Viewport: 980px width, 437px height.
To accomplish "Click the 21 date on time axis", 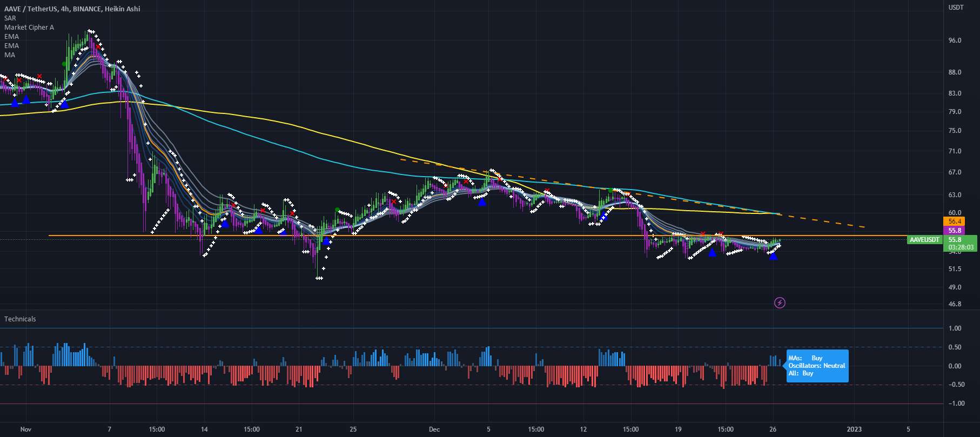I will pyautogui.click(x=299, y=429).
